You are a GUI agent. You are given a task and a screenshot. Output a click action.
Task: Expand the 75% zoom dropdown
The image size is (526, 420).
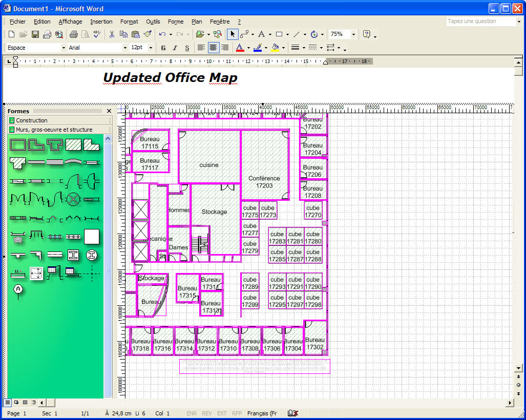click(x=353, y=34)
